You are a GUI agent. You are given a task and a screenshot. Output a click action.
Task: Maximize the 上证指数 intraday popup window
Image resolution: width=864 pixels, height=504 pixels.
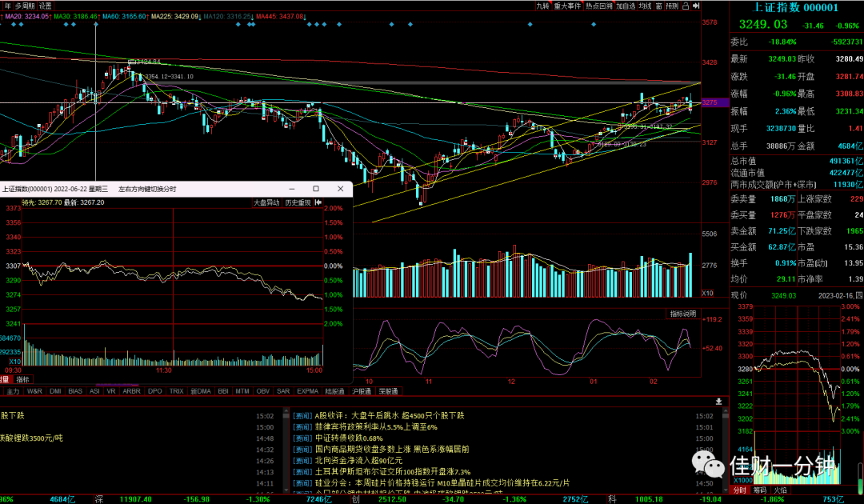click(x=316, y=188)
